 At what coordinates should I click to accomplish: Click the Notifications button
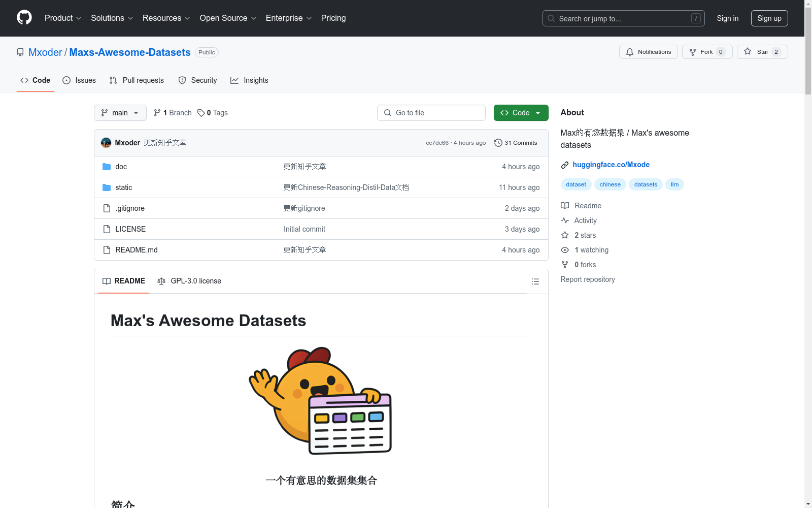click(x=649, y=52)
